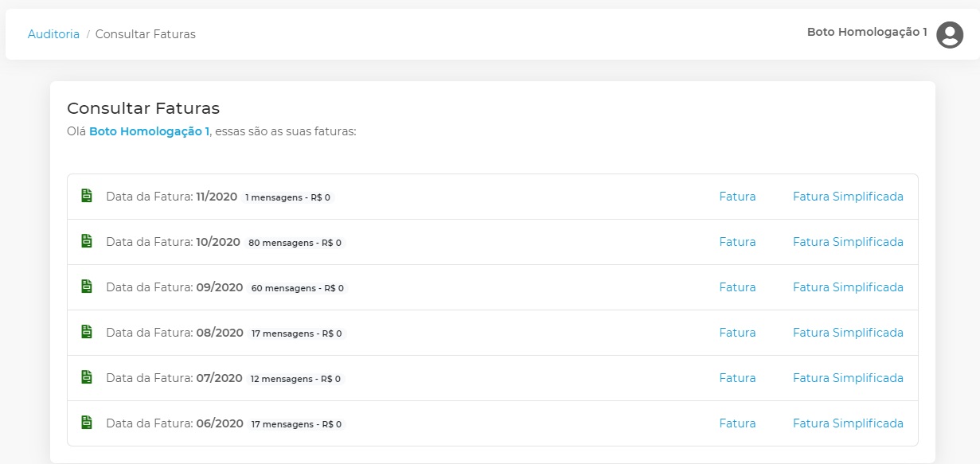Viewport: 980px width, 464px height.
Task: Click the document icon for invoice 08/2020
Action: (87, 332)
